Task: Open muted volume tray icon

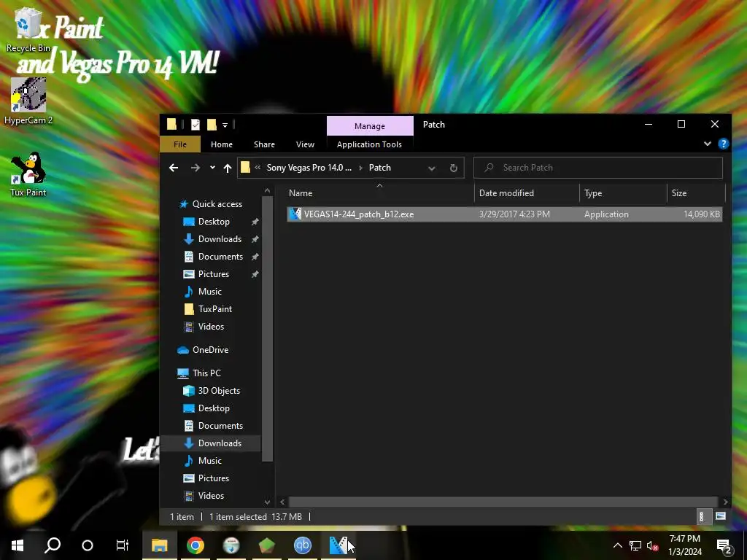Action: (x=653, y=545)
